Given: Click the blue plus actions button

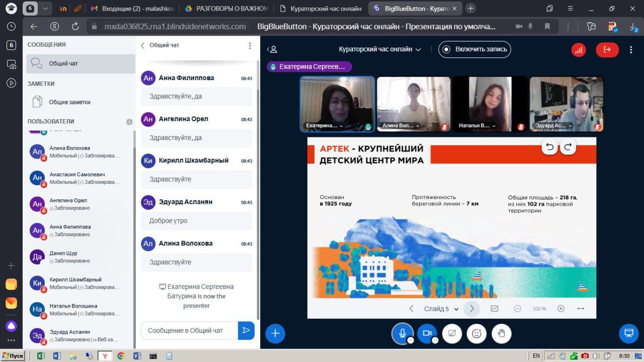Looking at the screenshot, I should [x=275, y=333].
